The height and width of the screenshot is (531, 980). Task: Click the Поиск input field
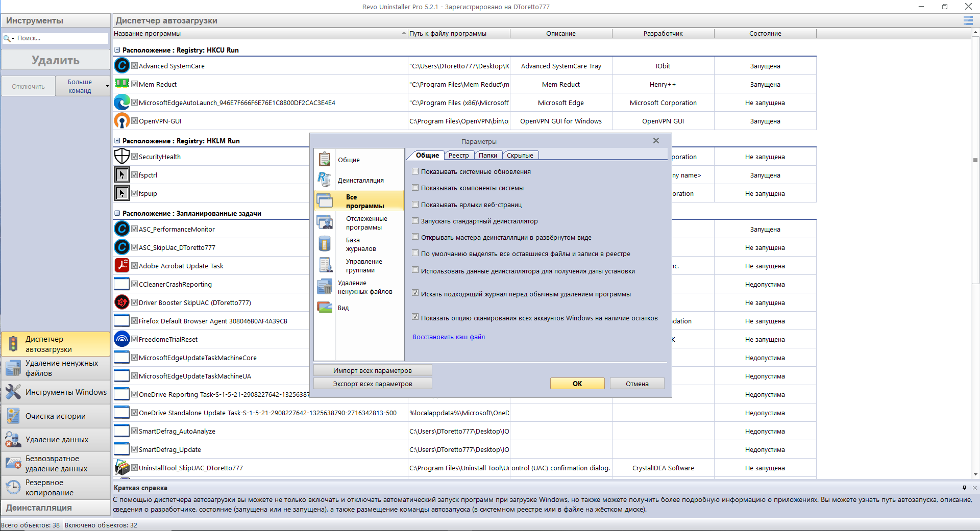[61, 38]
